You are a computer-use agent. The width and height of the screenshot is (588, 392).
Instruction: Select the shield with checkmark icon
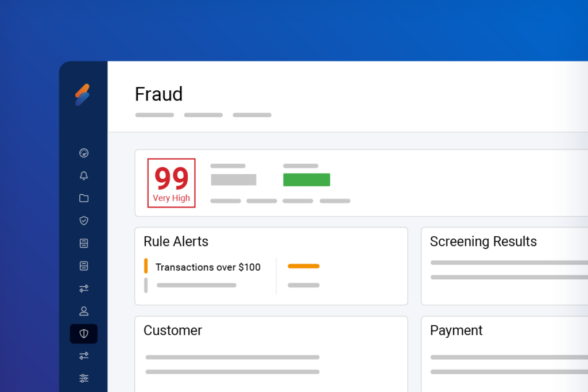(84, 221)
